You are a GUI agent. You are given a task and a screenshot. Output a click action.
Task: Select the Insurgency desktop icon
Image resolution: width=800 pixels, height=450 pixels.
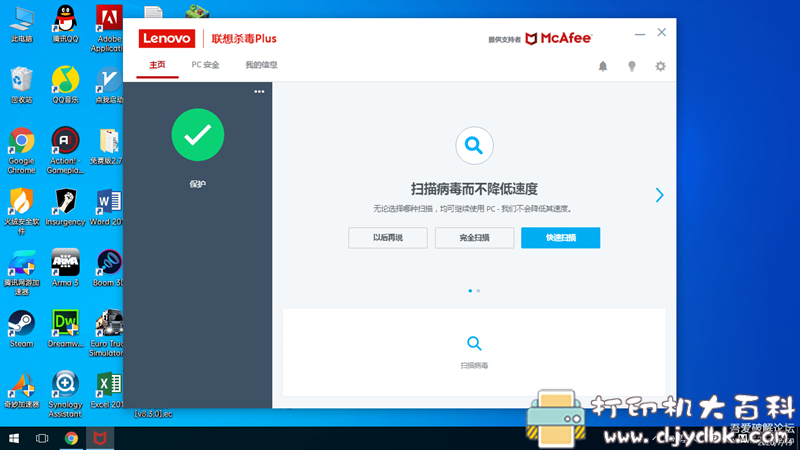(x=65, y=207)
